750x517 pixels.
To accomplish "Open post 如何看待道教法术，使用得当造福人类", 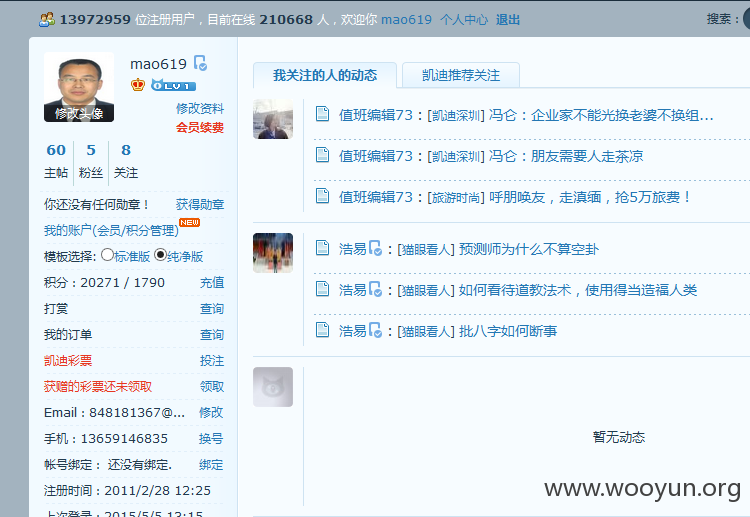I will click(578, 290).
